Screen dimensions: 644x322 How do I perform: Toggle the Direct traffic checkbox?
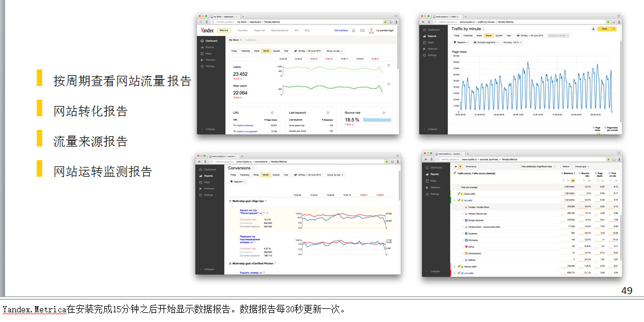(x=459, y=194)
